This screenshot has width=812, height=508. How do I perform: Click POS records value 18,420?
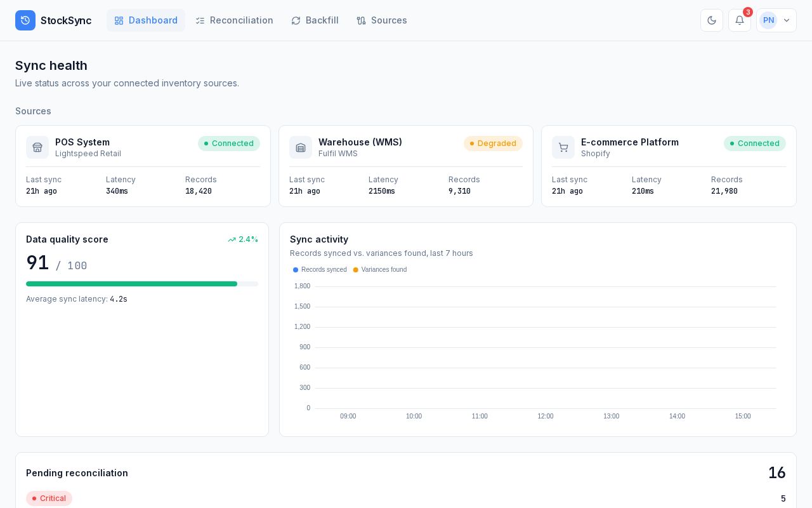(x=199, y=191)
